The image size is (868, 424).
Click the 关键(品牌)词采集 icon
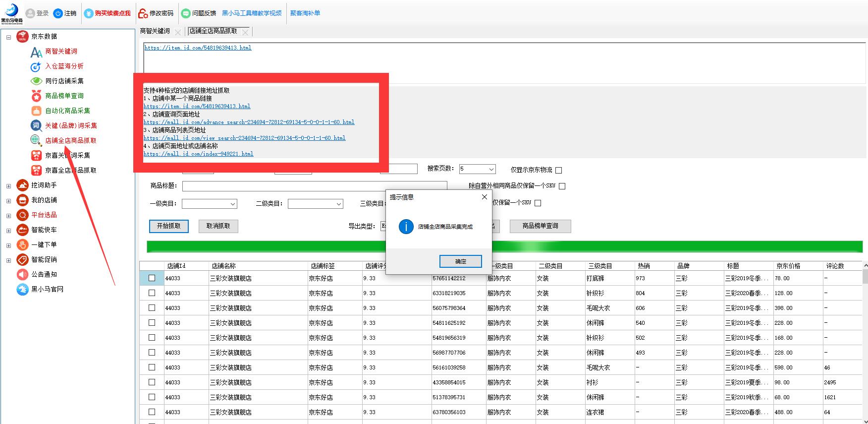[36, 125]
